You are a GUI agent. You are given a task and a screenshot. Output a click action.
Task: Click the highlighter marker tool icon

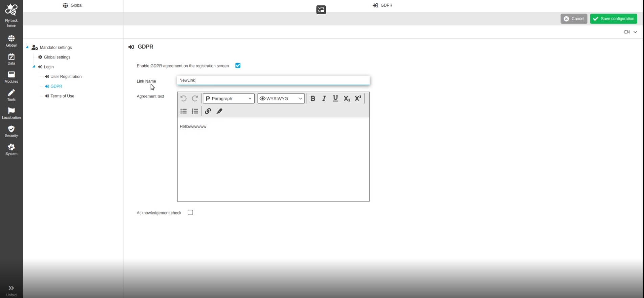pos(219,111)
